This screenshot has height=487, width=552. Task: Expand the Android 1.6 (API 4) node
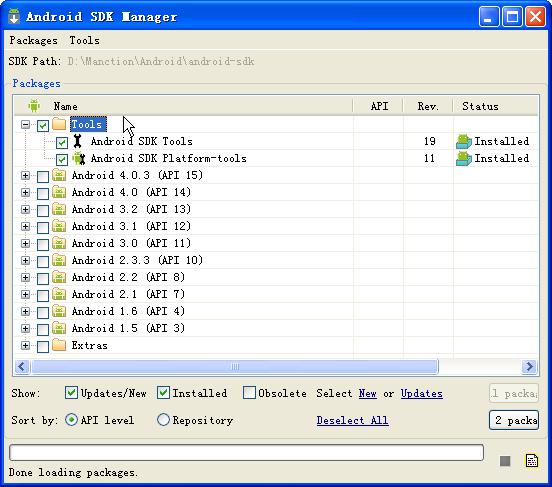(x=25, y=311)
